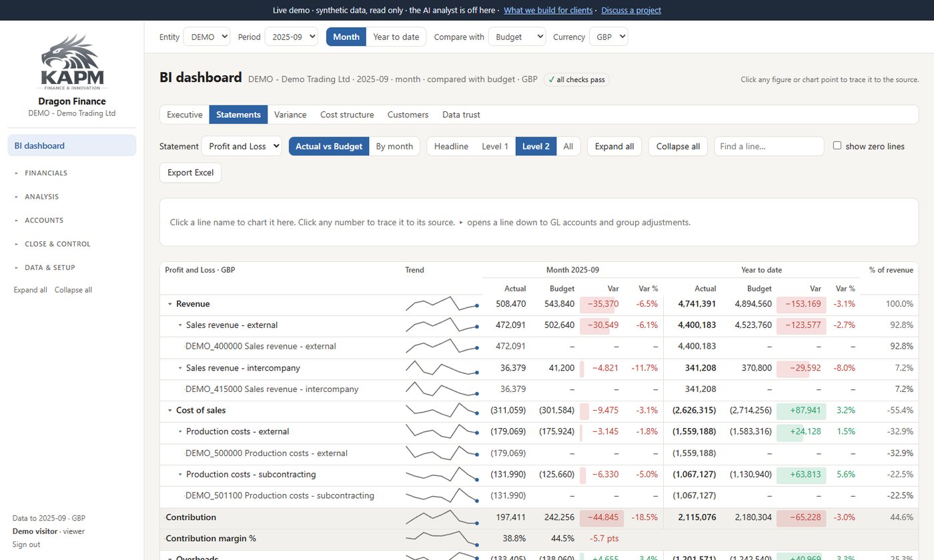Select BI dashboard in the sidebar

[72, 145]
